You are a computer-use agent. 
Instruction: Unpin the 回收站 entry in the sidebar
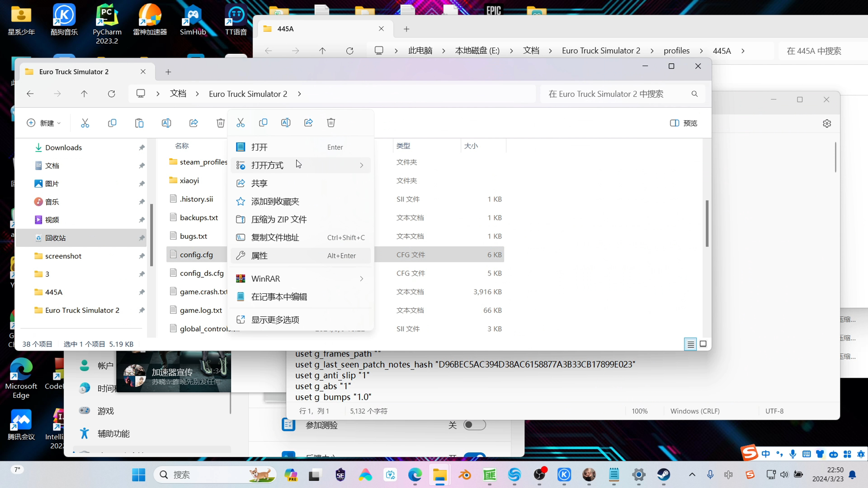click(x=142, y=237)
